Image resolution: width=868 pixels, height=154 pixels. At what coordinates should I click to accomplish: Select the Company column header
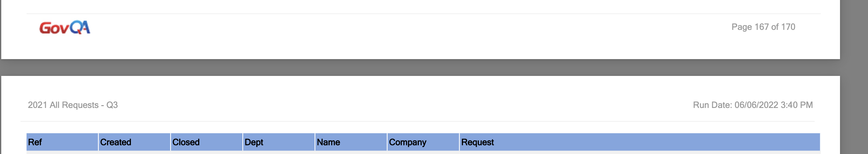[x=407, y=142]
